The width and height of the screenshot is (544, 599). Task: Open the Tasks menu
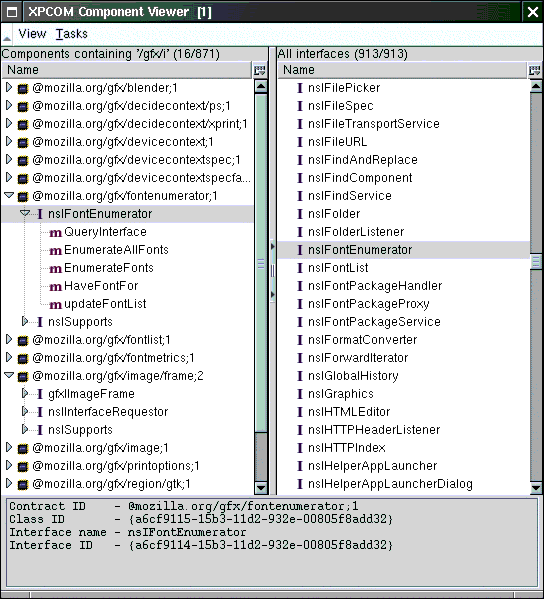(x=71, y=34)
